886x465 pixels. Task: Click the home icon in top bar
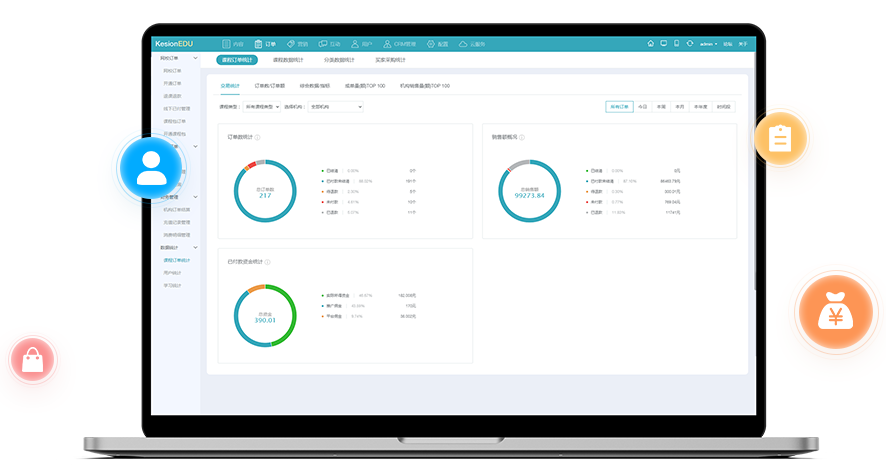coord(651,44)
